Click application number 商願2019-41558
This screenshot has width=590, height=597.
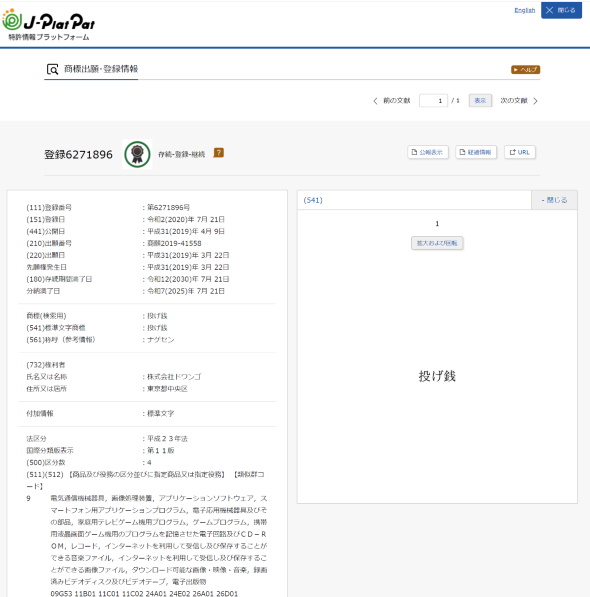tap(174, 243)
